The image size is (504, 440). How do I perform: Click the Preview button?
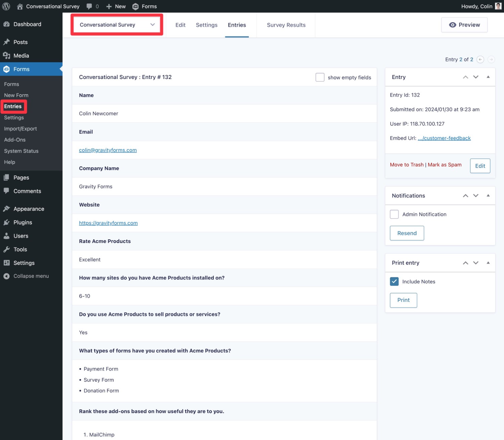click(464, 25)
